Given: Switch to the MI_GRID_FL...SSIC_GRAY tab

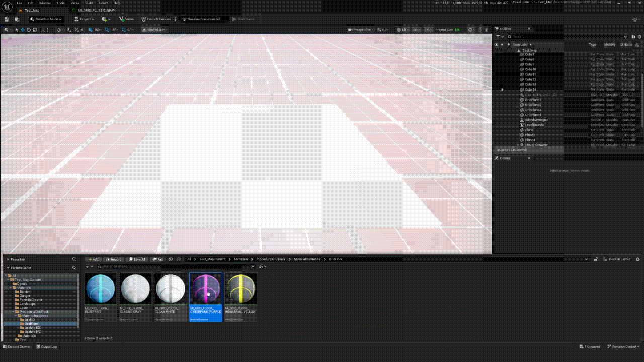Looking at the screenshot, I should tap(96, 10).
